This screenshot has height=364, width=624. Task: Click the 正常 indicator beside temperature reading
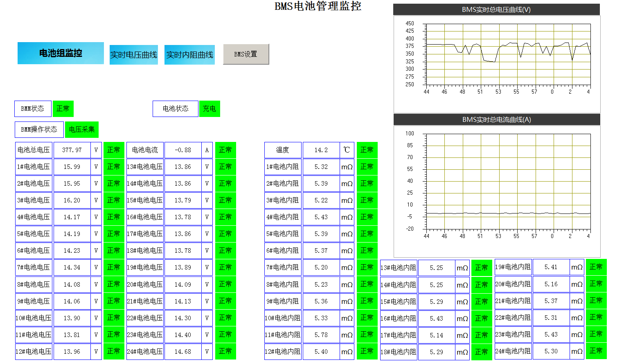[x=367, y=150]
